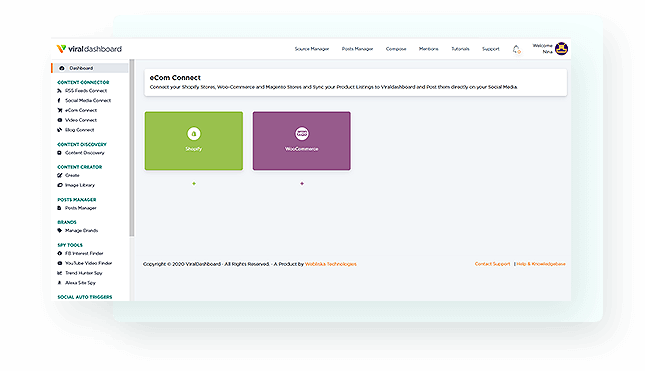Click the 'Copyright © 2020 ViralDashboard' footer text
The image size is (645, 371).
click(182, 264)
